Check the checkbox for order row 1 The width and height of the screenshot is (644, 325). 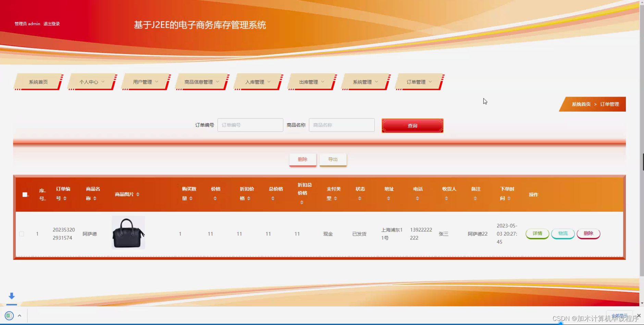tap(22, 234)
